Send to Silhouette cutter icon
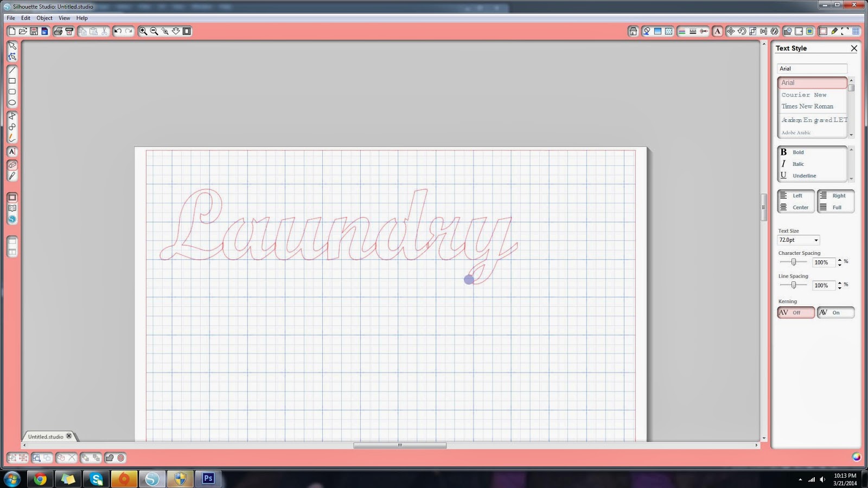Screen dimensions: 868x488 [x=69, y=31]
